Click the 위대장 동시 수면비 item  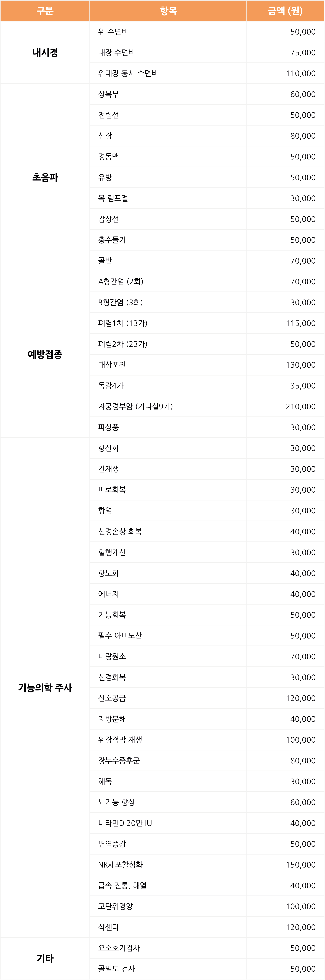coord(128,73)
